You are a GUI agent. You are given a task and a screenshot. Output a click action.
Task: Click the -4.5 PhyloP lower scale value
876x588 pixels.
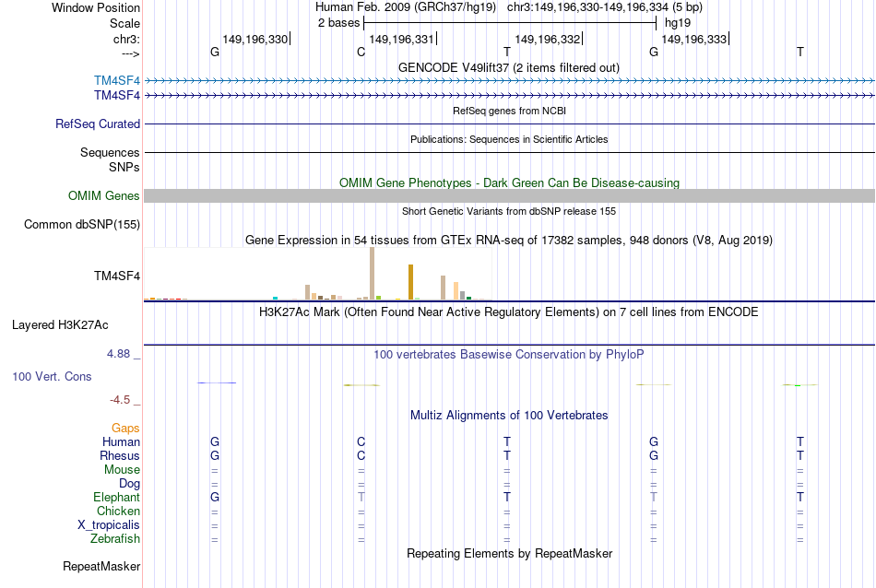coord(120,400)
